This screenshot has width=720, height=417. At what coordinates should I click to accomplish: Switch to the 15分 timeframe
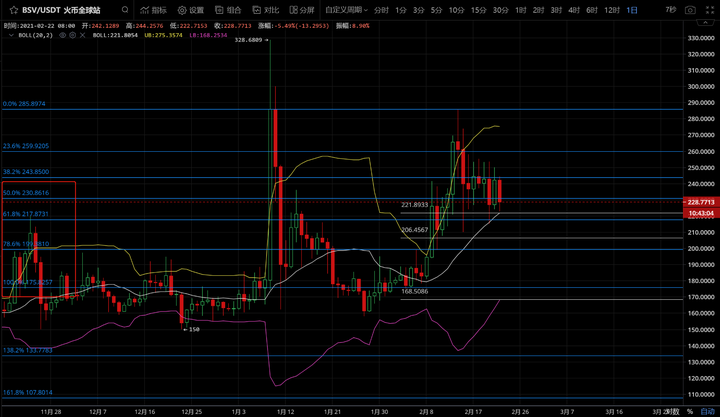[478, 9]
